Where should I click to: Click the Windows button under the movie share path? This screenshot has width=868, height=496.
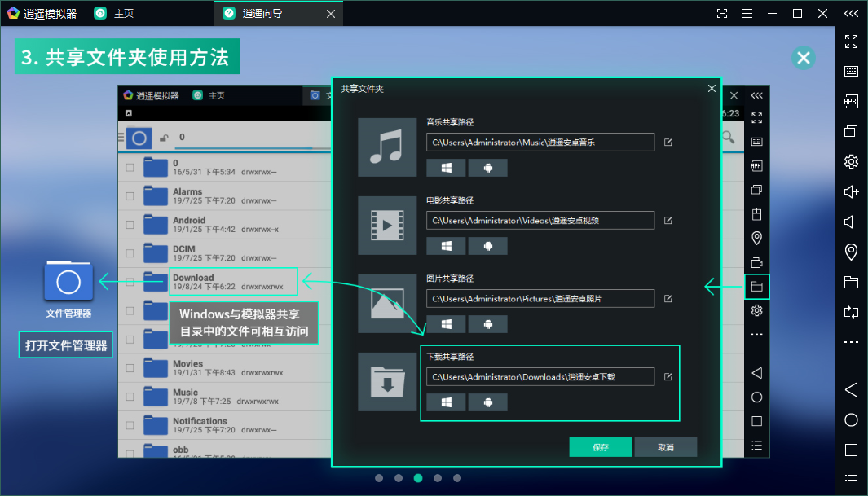click(446, 246)
